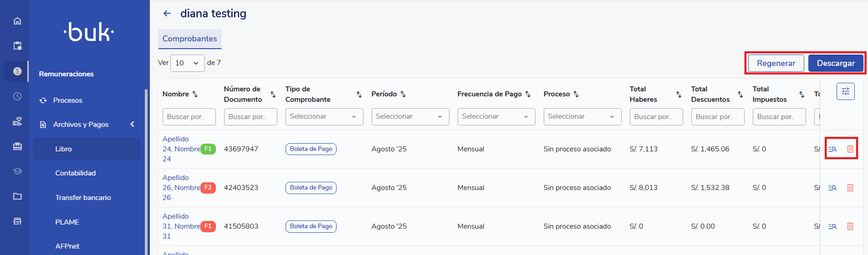Click the home icon in sidebar

[x=17, y=21]
